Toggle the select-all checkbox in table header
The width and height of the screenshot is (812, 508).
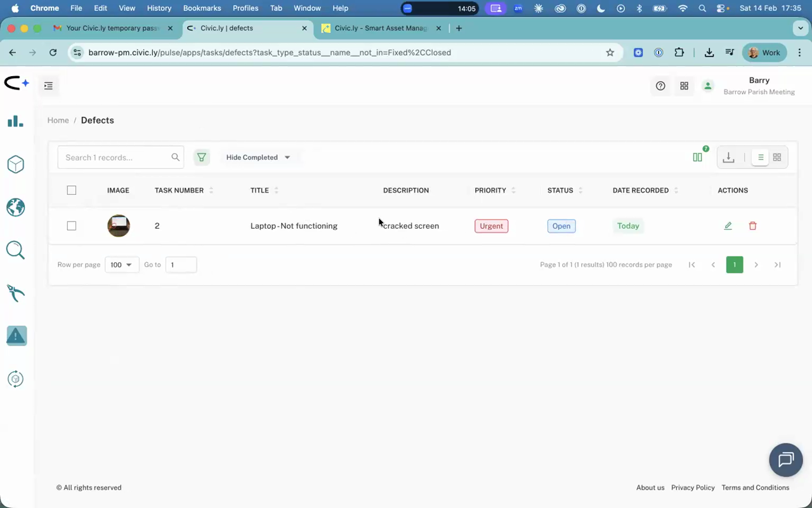coord(71,190)
